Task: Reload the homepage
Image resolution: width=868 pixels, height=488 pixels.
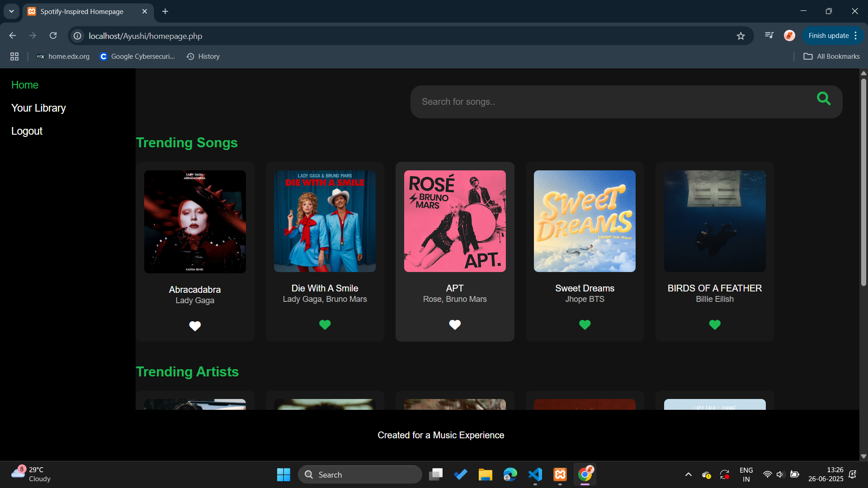Action: click(53, 36)
